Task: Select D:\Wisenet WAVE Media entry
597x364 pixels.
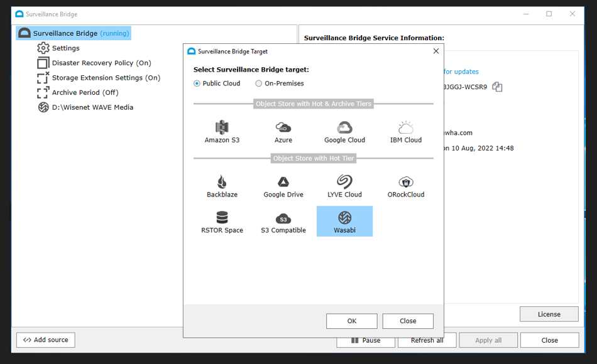Action: click(x=92, y=107)
